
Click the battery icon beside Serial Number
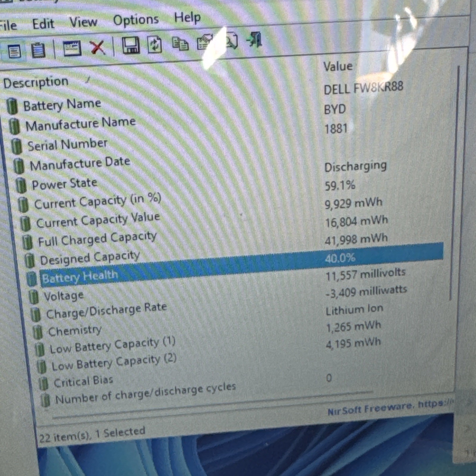tap(17, 146)
